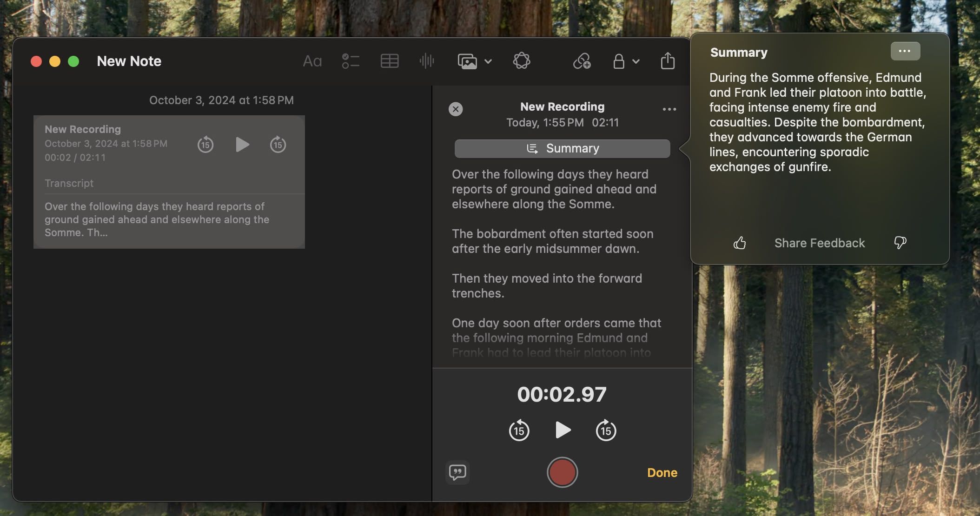Select the audio waveform recording icon
The image size is (980, 516).
427,61
